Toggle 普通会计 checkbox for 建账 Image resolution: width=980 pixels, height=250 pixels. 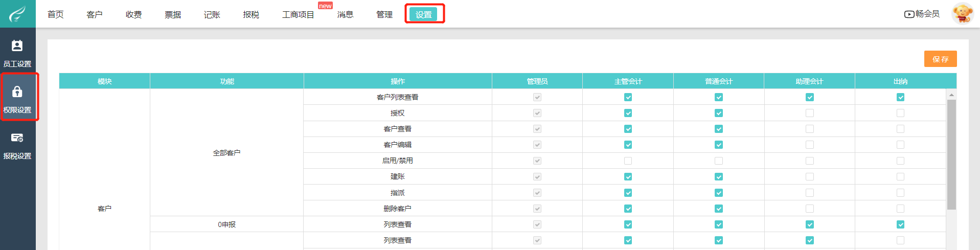click(x=719, y=176)
